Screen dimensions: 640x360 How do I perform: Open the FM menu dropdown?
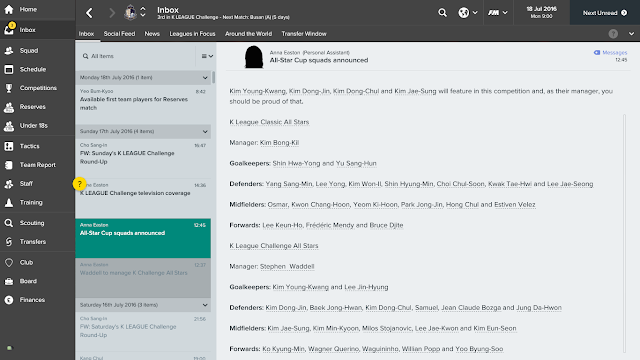(498, 13)
